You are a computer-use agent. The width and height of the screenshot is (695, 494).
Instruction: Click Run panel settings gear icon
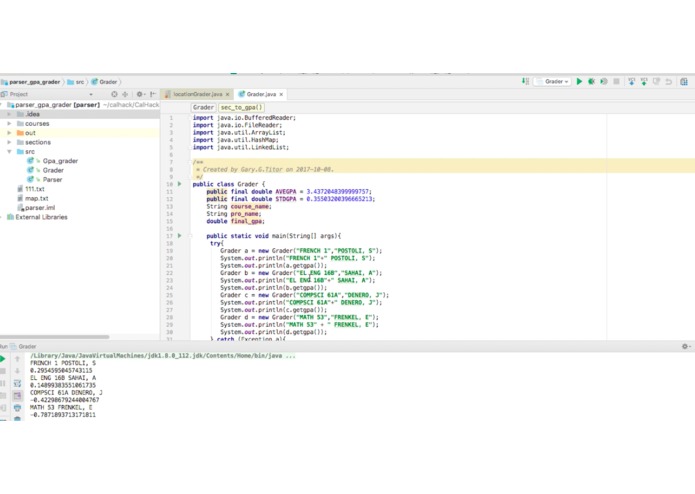coord(686,346)
